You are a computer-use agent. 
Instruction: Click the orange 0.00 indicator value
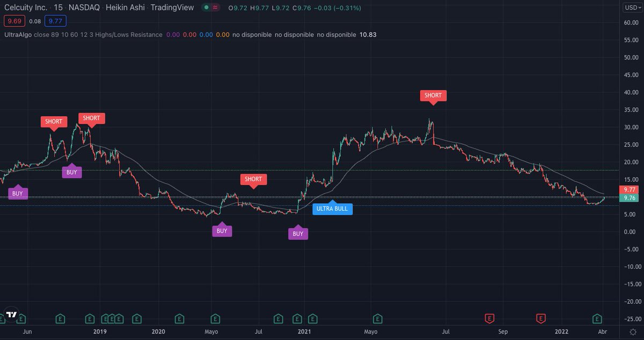point(223,34)
